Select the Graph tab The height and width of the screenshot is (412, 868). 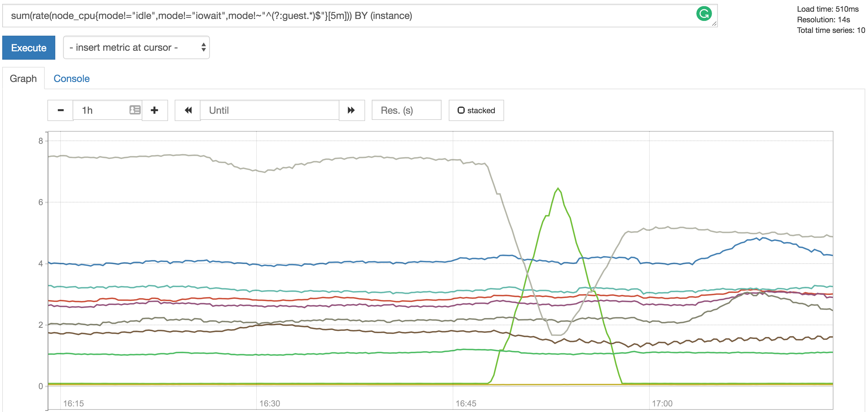click(23, 78)
